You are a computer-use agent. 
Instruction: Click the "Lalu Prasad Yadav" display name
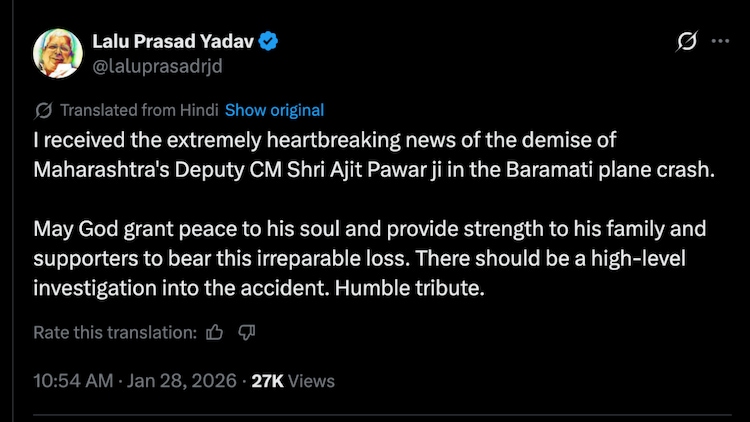point(174,42)
